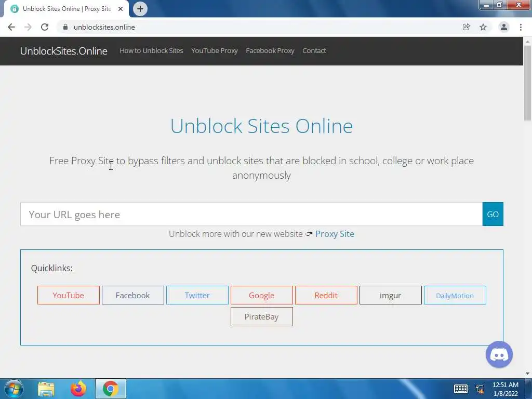Open the Facebook Proxy nav link
The width and height of the screenshot is (532, 399).
pyautogui.click(x=270, y=50)
